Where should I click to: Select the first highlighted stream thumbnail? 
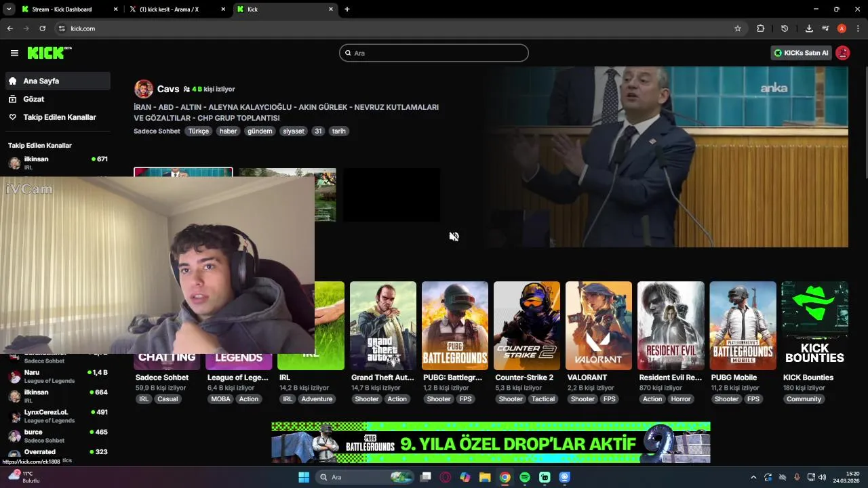tap(183, 172)
